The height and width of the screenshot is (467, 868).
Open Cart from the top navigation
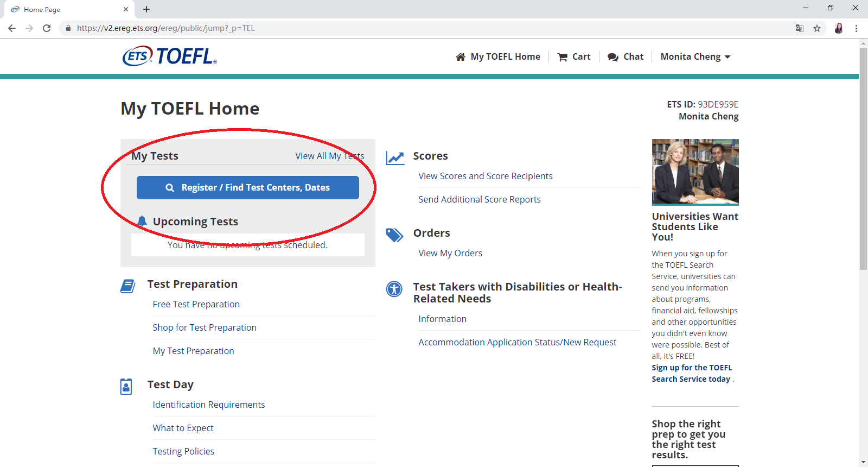point(574,56)
